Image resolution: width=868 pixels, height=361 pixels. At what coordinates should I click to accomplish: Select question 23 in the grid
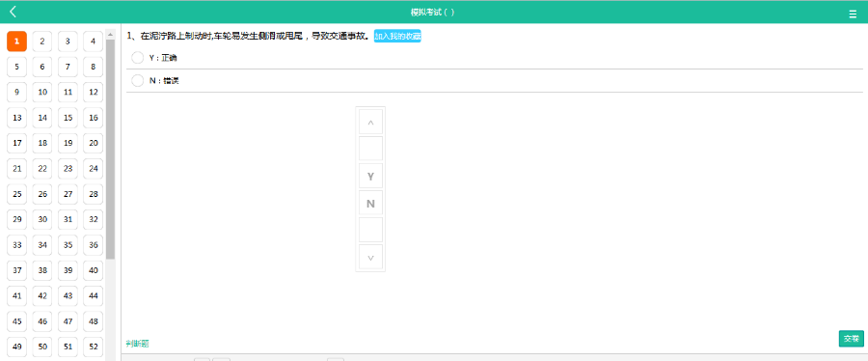click(68, 169)
